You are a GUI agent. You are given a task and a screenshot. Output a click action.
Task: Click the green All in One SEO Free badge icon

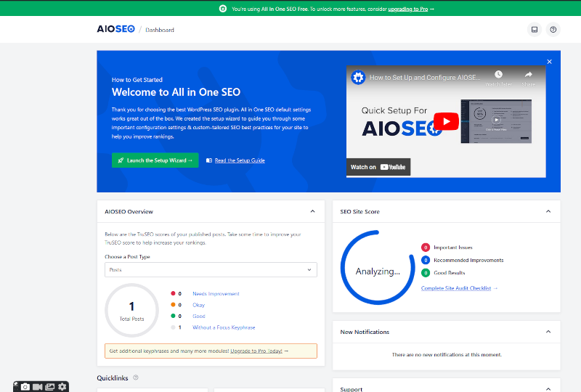tap(223, 9)
